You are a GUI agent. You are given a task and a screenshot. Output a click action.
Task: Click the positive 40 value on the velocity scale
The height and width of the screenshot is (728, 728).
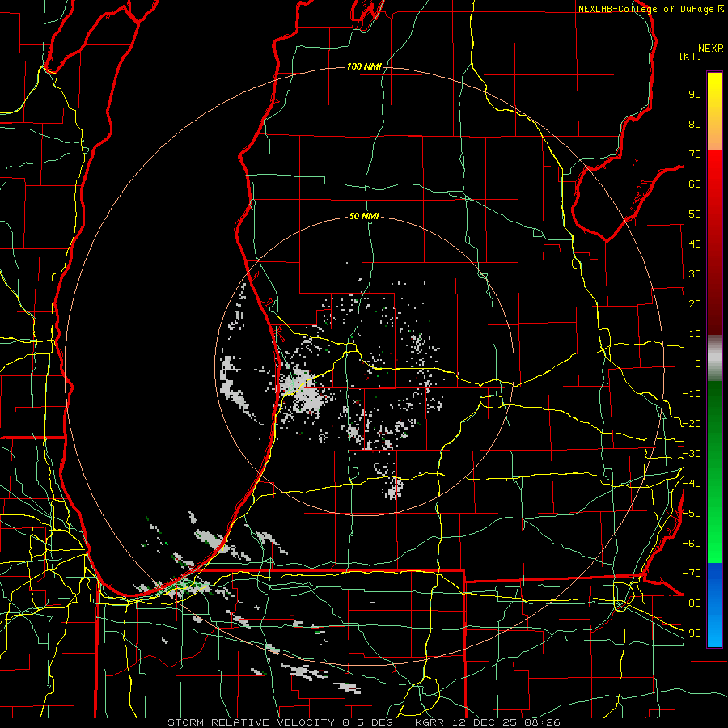[x=695, y=243]
